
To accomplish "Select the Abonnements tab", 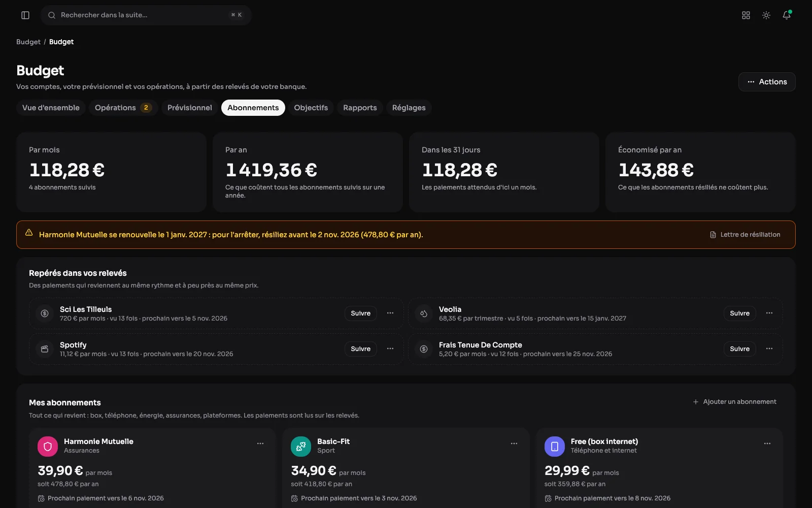I will point(253,108).
